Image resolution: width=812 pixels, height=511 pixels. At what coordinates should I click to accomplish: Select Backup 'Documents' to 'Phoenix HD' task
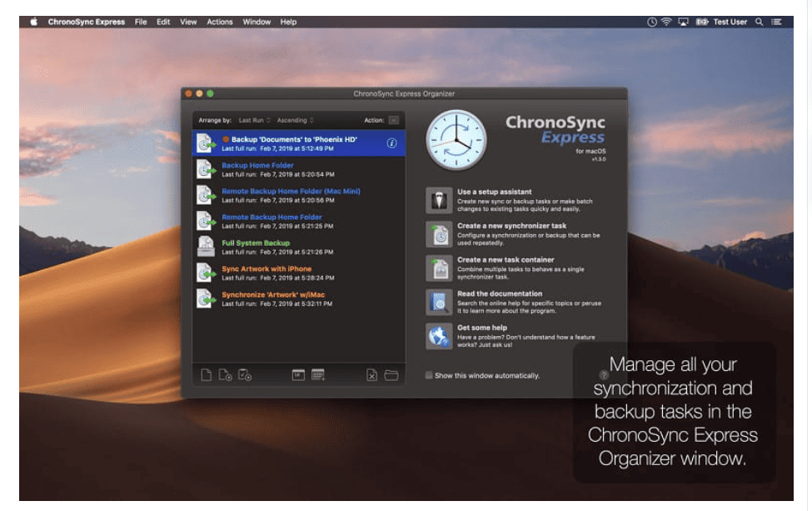[299, 143]
